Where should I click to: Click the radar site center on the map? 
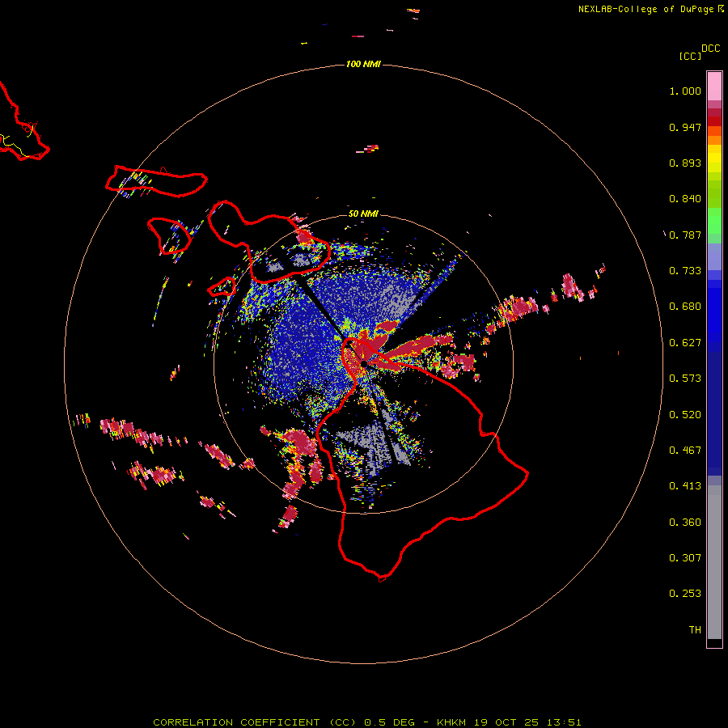tap(363, 364)
